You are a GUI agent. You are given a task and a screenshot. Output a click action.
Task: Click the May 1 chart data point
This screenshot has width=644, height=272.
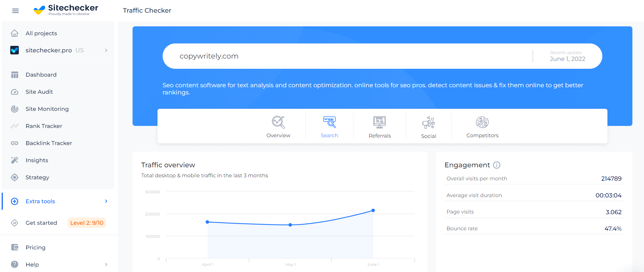[290, 225]
